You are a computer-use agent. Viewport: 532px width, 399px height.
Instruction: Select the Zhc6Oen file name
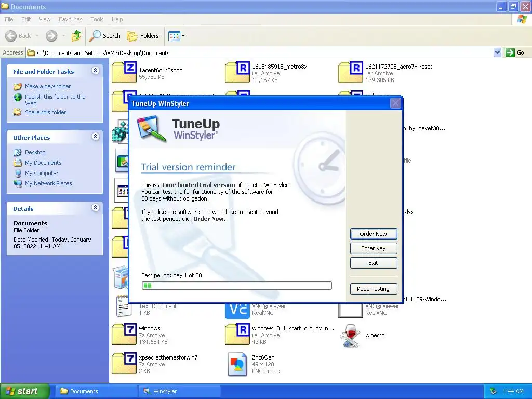pyautogui.click(x=263, y=357)
